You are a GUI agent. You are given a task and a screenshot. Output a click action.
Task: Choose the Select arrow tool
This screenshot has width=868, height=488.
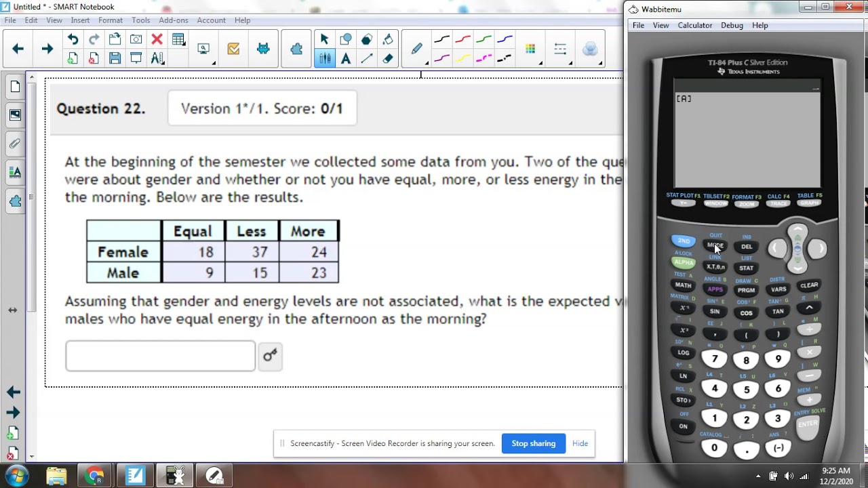point(324,40)
